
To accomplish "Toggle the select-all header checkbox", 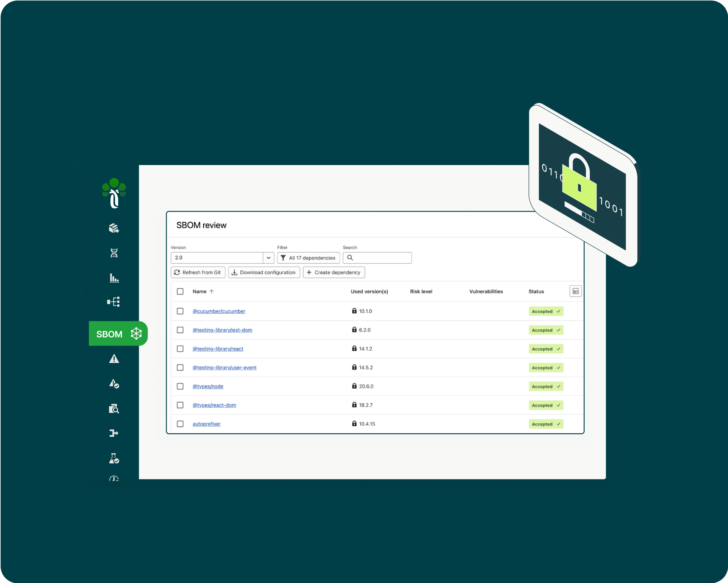I will [180, 291].
